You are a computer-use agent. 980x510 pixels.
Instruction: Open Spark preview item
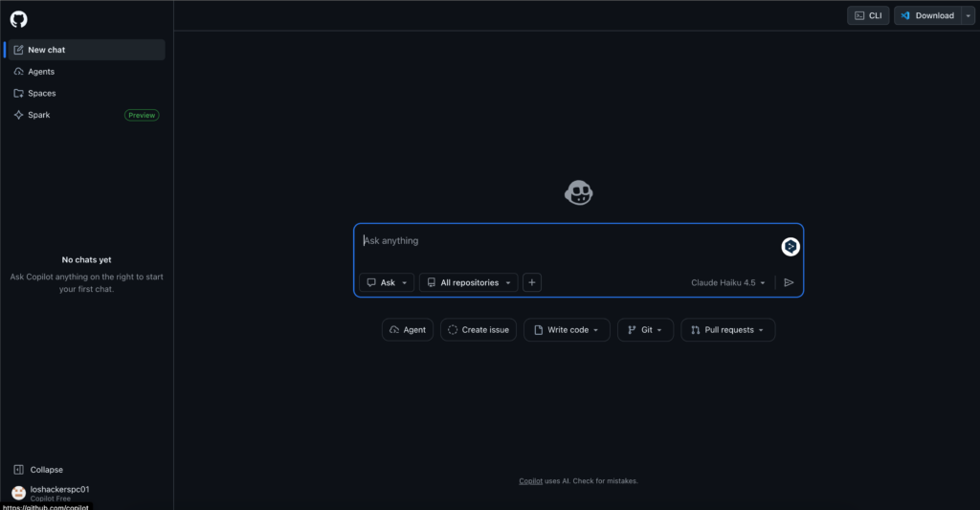86,115
